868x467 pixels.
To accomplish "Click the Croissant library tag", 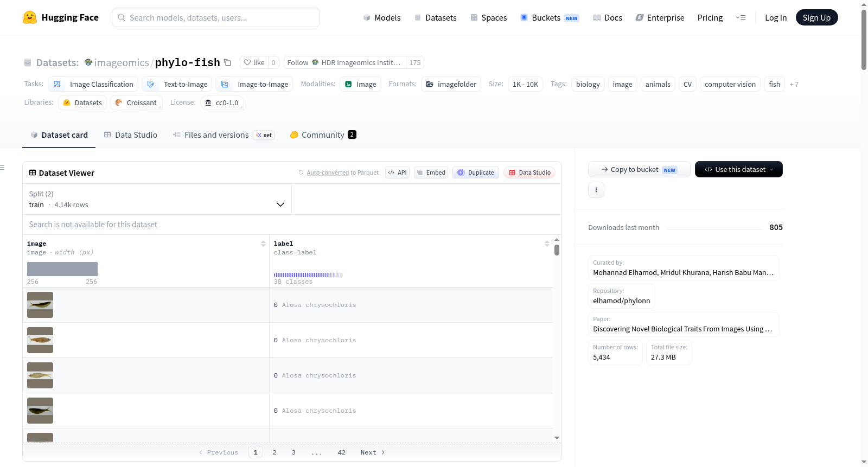I will pyautogui.click(x=136, y=103).
